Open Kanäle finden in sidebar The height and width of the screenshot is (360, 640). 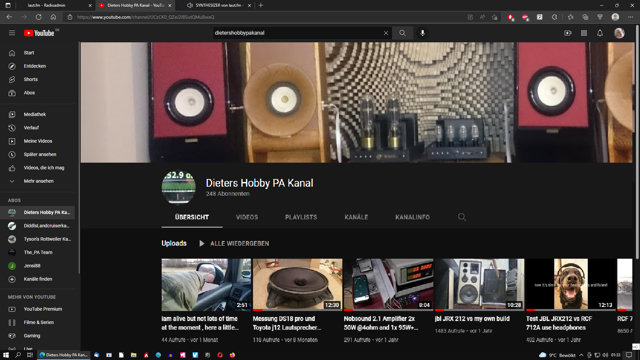(x=38, y=279)
